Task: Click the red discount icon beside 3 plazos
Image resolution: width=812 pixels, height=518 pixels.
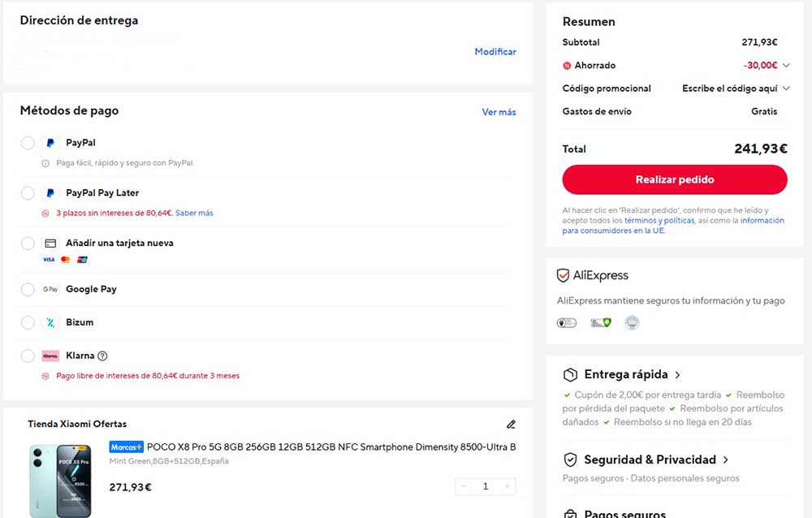Action: tap(45, 214)
